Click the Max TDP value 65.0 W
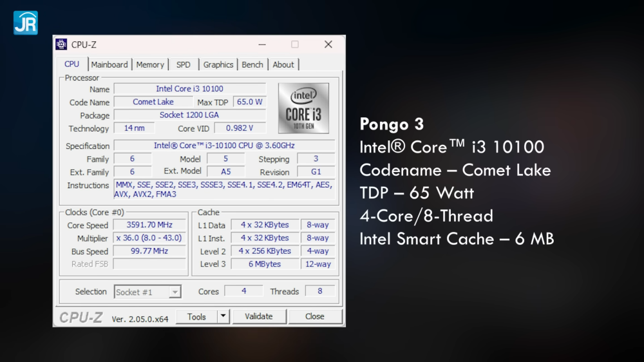The image size is (644, 362). point(249,102)
